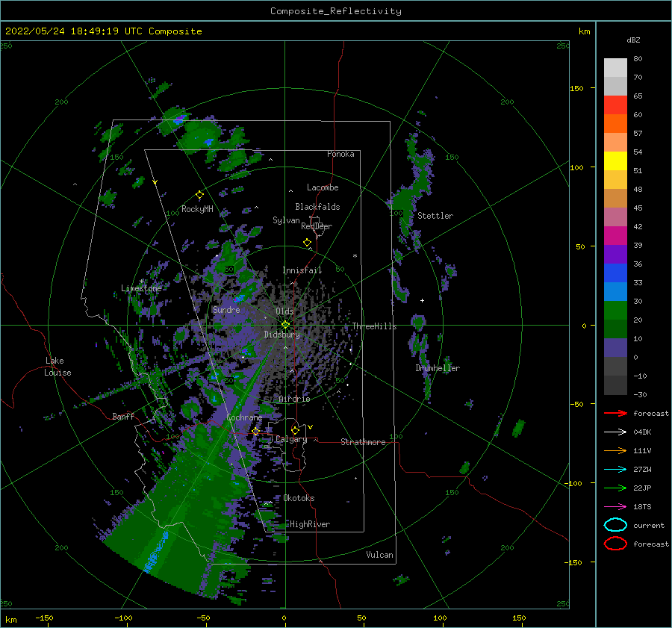Click the ThreeHills city label
672x628 pixels.
(375, 326)
